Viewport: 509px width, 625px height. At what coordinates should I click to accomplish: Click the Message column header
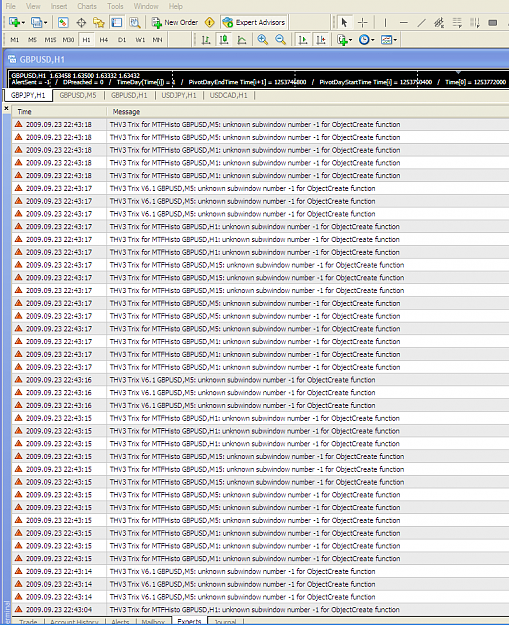point(308,112)
